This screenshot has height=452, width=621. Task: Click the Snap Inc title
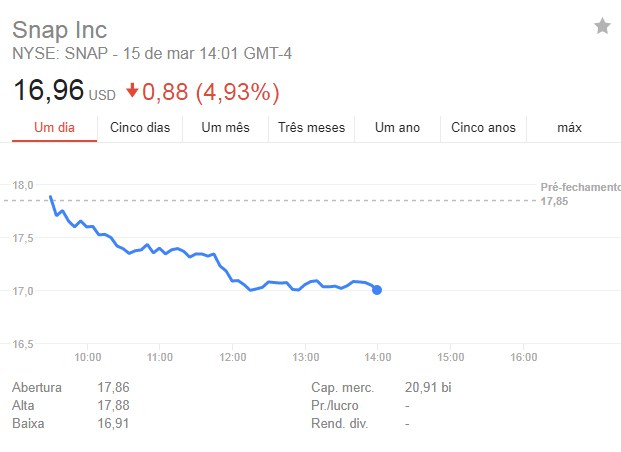click(x=59, y=29)
